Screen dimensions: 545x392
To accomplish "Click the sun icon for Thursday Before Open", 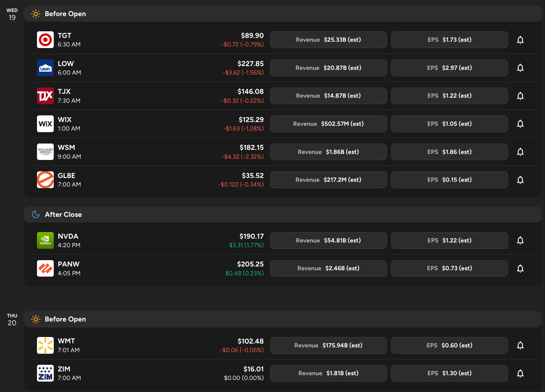I will click(36, 319).
